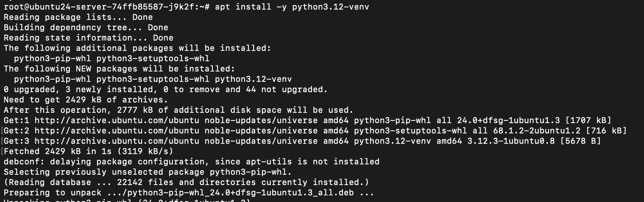
Task: Click the 'Building dependency tree... Done' line
Action: (x=86, y=28)
